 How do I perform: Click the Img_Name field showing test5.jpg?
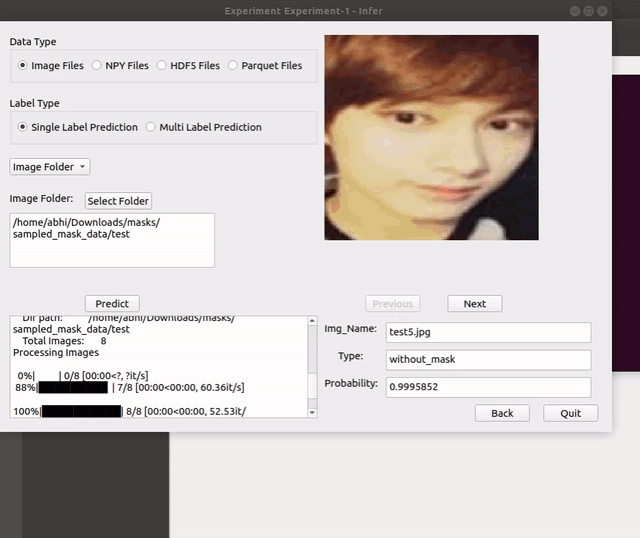tap(488, 332)
